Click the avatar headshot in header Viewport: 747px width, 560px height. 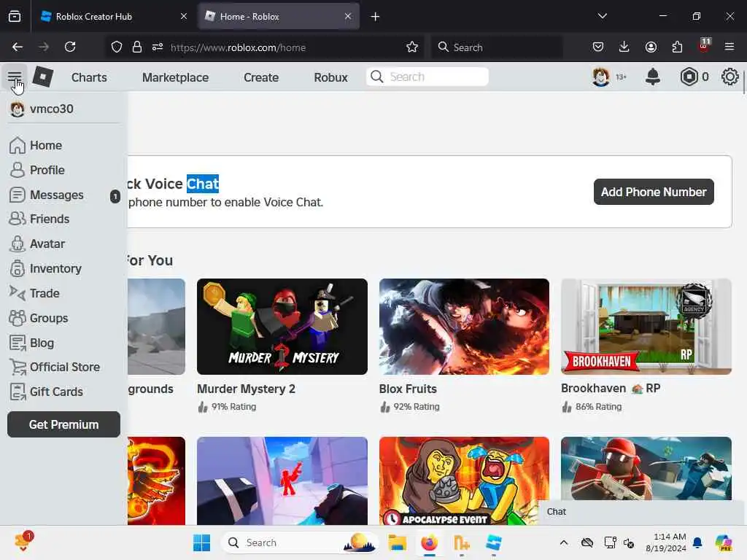point(601,77)
